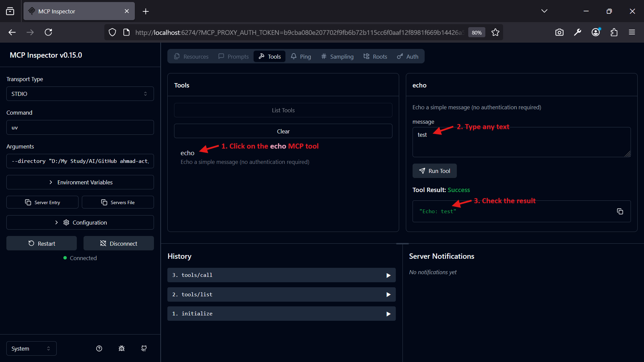644x362 pixels.
Task: Click the Arguments input field
Action: [80, 161]
